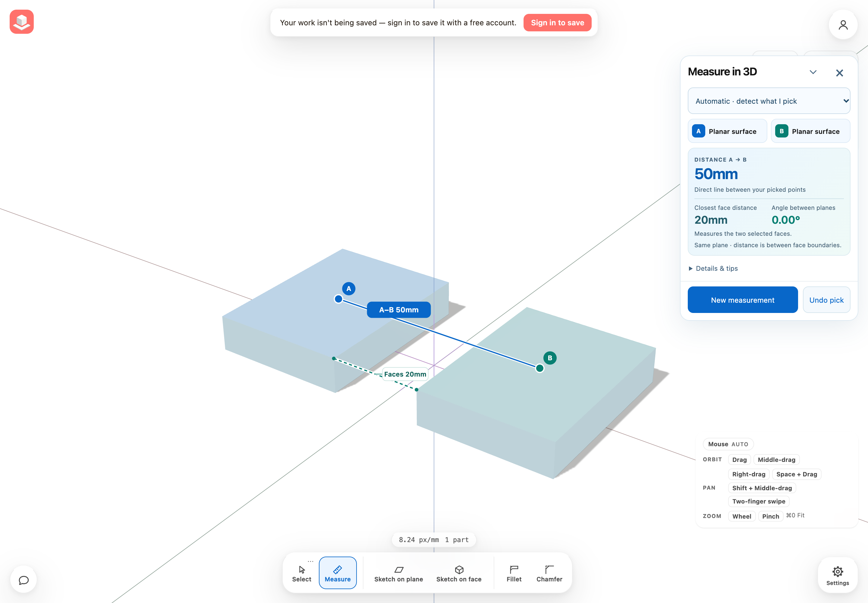
Task: Click the Wheel zoom hint
Action: point(741,516)
